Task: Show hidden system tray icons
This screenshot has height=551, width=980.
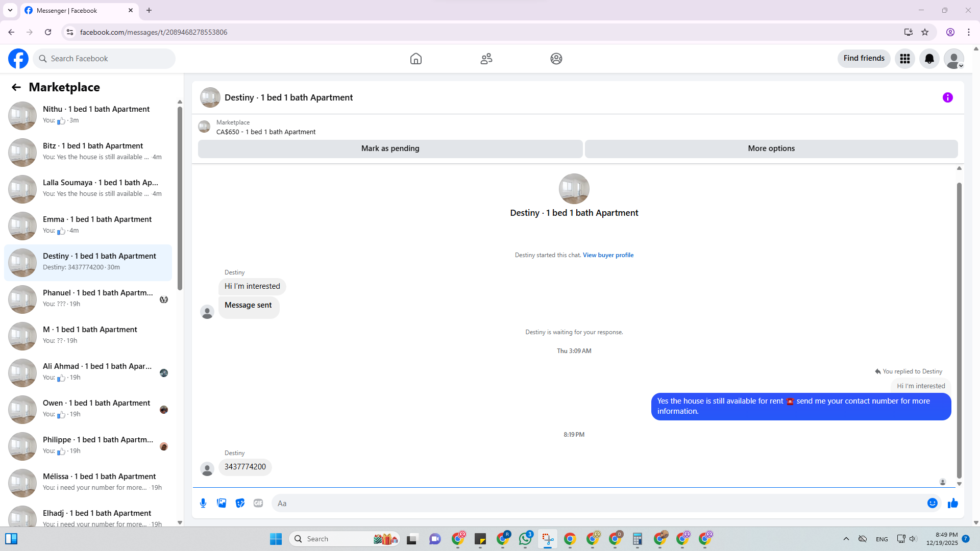Action: (x=846, y=539)
